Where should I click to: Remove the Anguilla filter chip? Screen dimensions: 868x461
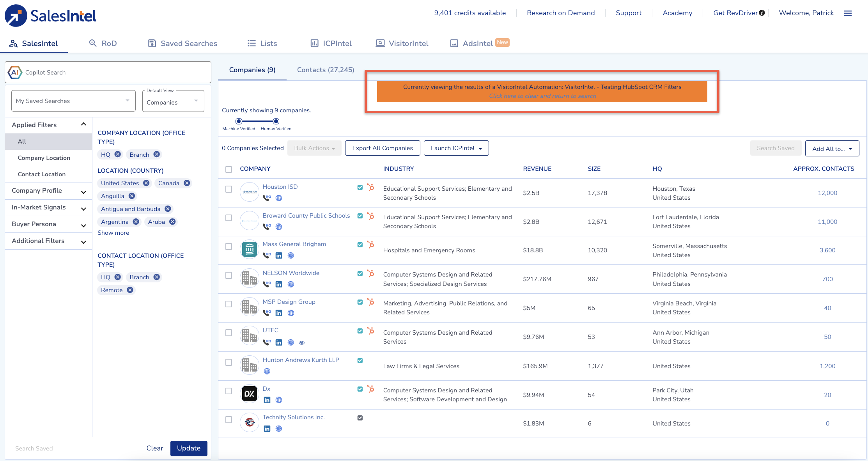point(132,196)
